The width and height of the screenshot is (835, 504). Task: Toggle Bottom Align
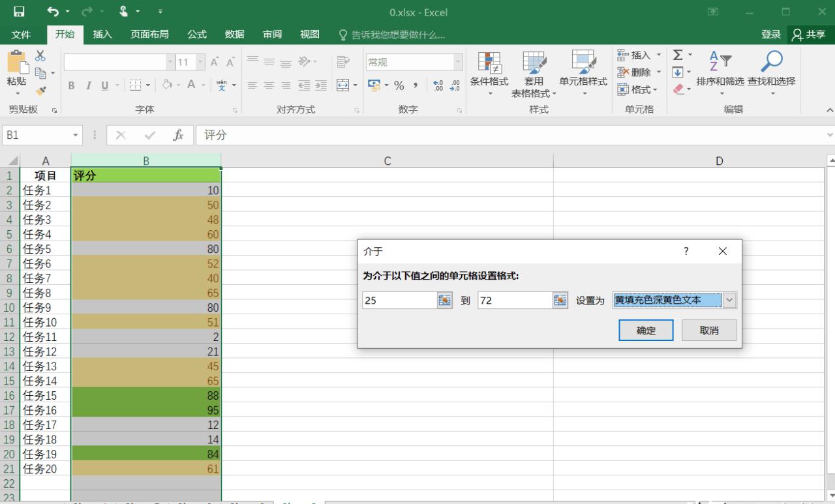[x=284, y=63]
